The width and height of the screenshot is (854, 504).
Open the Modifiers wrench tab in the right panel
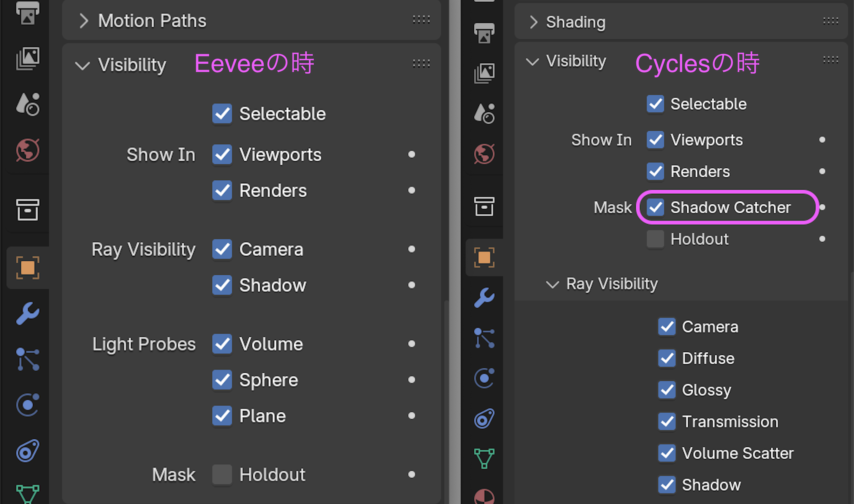coord(484,298)
